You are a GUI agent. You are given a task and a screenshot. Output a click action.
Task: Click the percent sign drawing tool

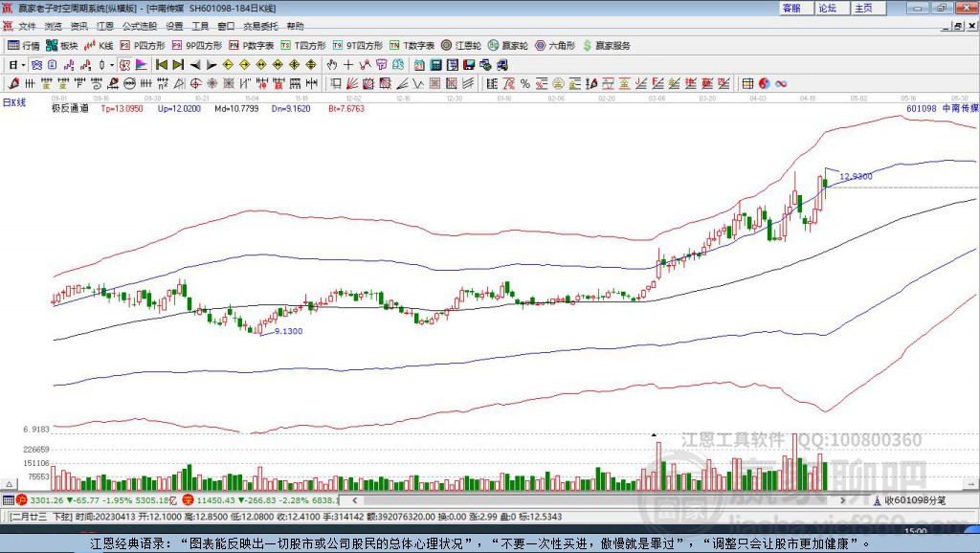click(x=525, y=84)
